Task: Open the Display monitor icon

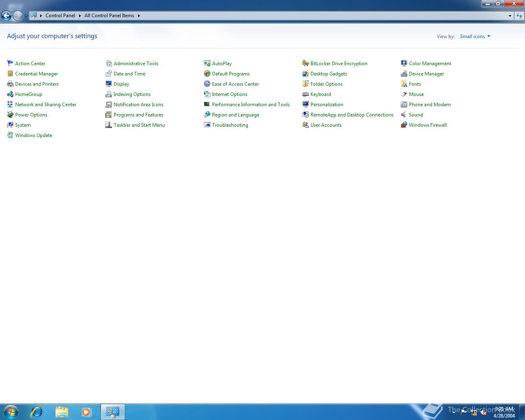Action: click(x=109, y=84)
